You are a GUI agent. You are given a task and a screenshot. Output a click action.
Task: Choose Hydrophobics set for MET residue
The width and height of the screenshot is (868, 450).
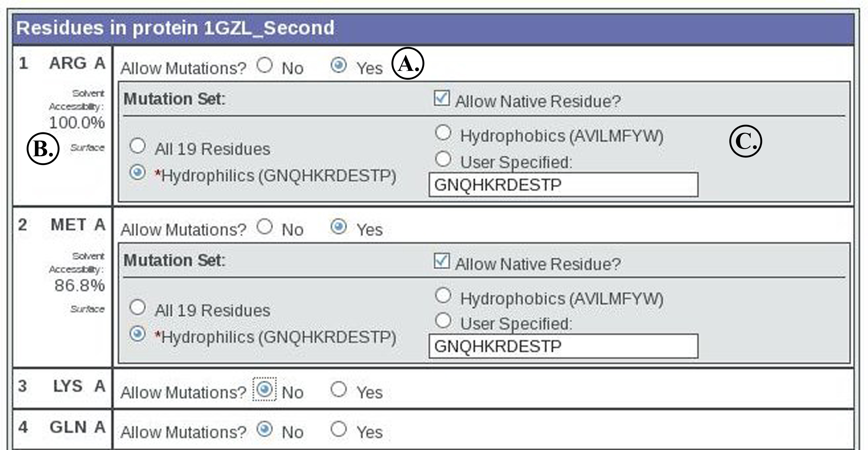click(443, 295)
